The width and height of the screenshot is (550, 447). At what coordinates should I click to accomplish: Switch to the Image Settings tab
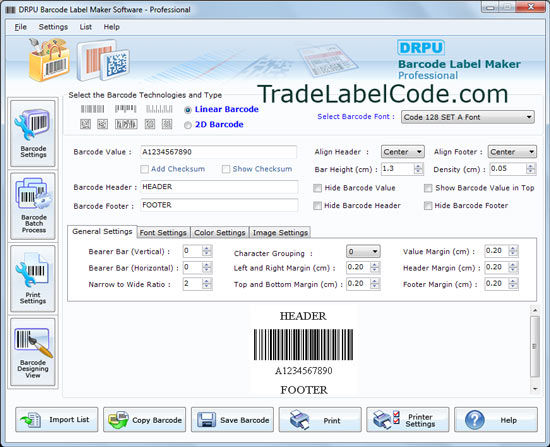tap(280, 233)
